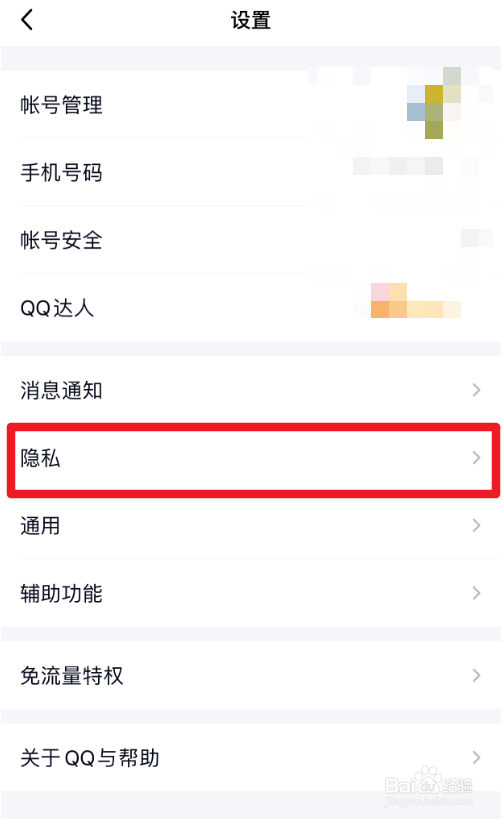Expand the 消息通知 chevron arrow
Image resolution: width=502 pixels, height=819 pixels.
tap(476, 390)
